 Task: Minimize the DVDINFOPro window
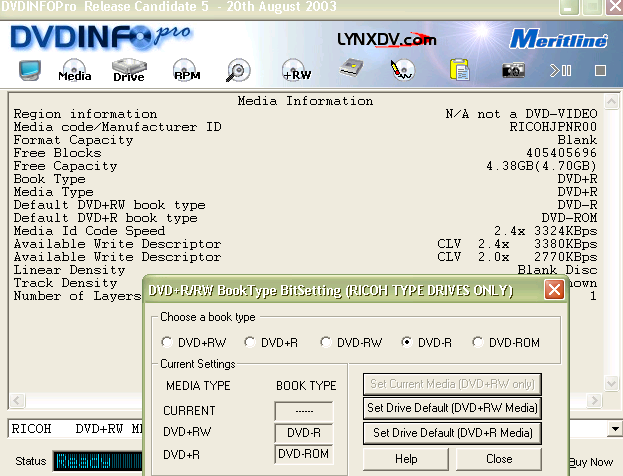tap(569, 7)
